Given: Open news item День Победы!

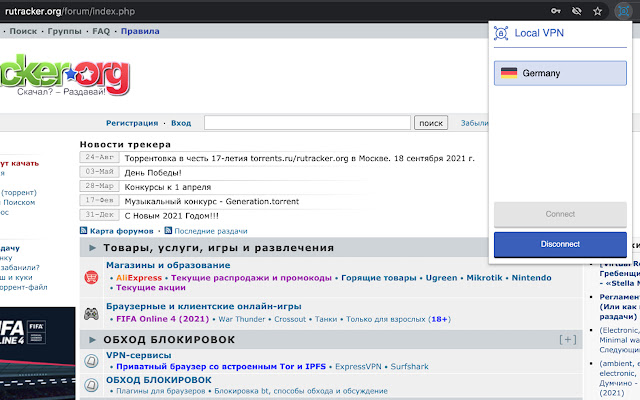Looking at the screenshot, I should tap(153, 173).
